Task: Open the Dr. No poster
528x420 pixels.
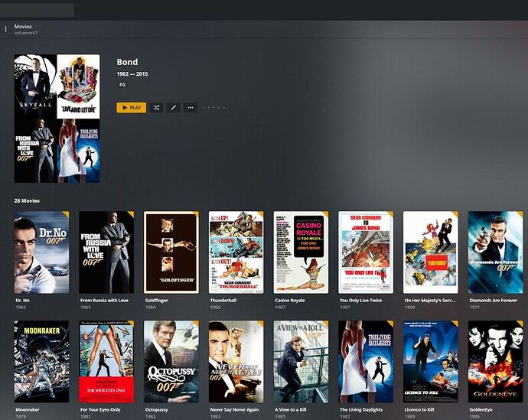Action: pos(41,252)
